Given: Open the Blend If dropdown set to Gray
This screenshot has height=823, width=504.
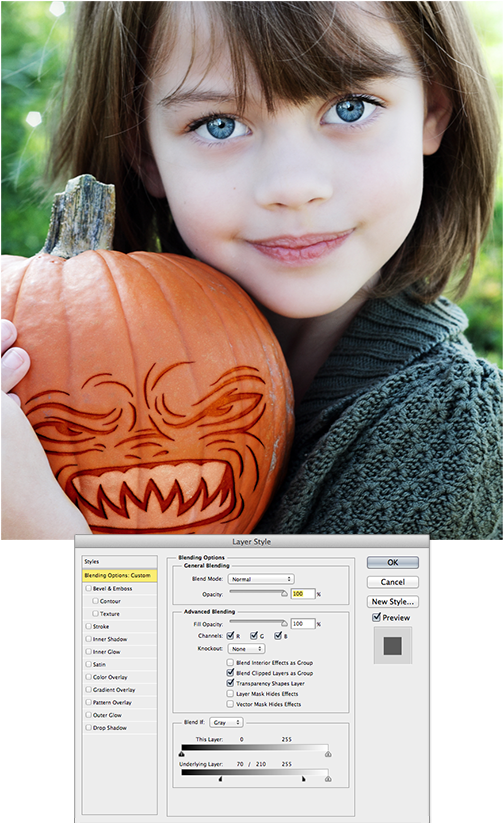Looking at the screenshot, I should click(x=226, y=722).
